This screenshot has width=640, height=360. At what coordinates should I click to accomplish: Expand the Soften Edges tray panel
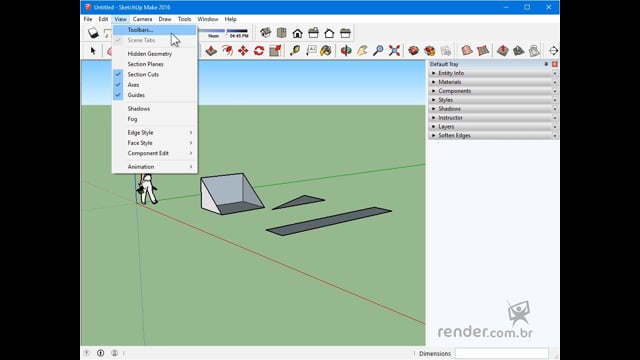coord(493,136)
